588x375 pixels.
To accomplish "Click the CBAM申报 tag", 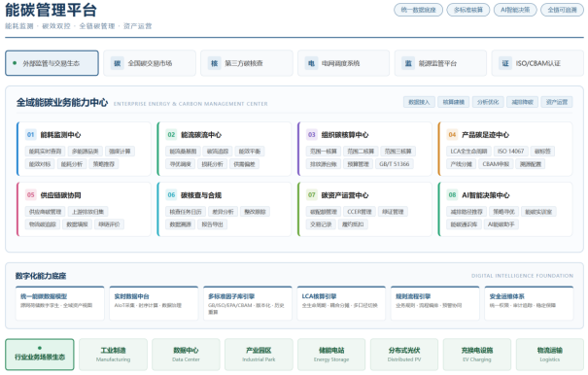I will (496, 164).
